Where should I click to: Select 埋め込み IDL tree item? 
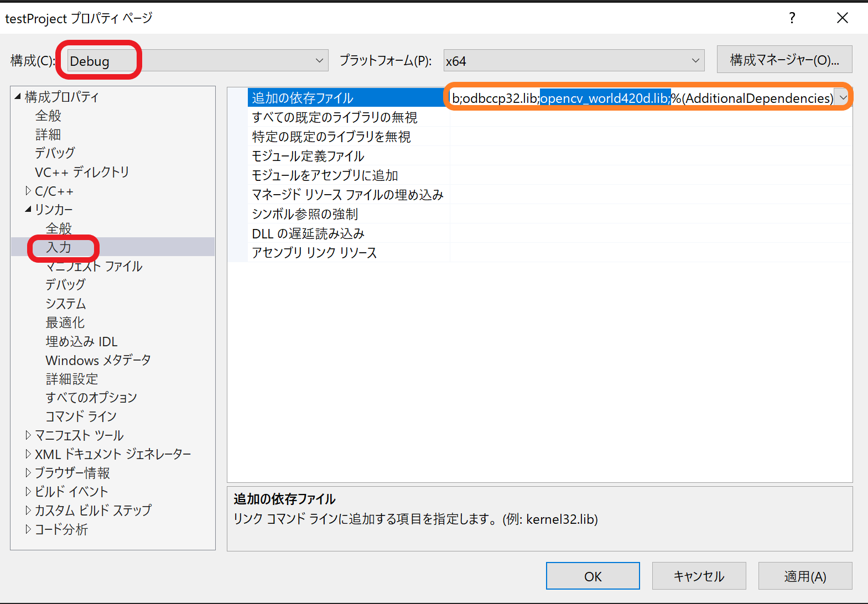click(x=81, y=341)
